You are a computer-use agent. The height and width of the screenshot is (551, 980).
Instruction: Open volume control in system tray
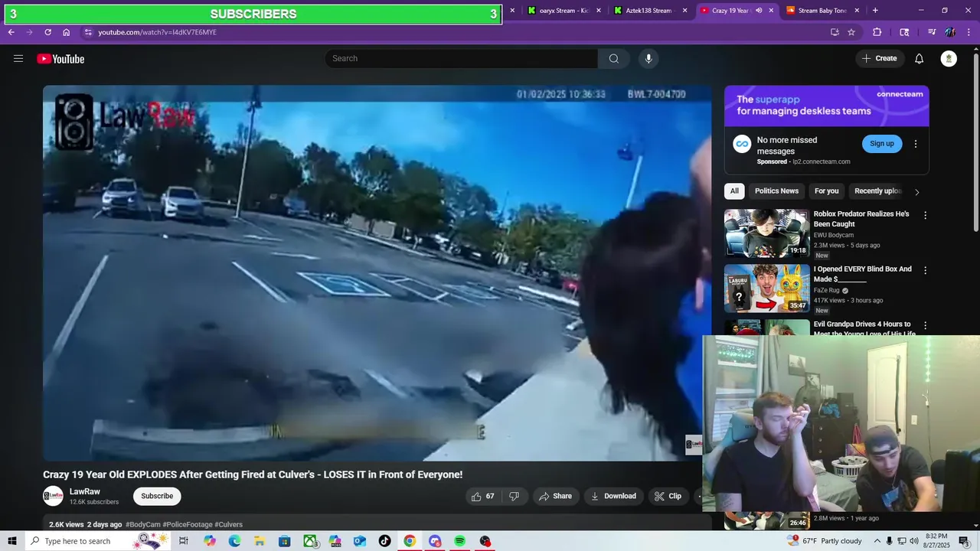coord(913,541)
